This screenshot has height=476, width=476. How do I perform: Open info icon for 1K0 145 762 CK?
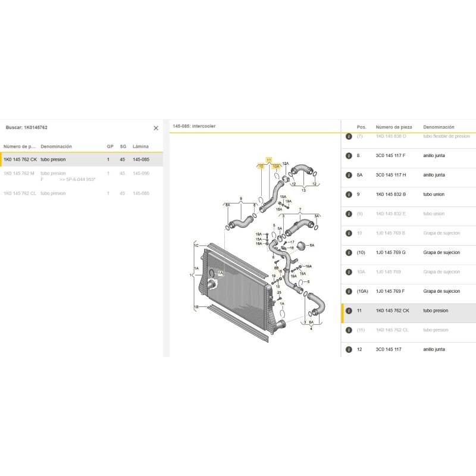[x=349, y=311]
